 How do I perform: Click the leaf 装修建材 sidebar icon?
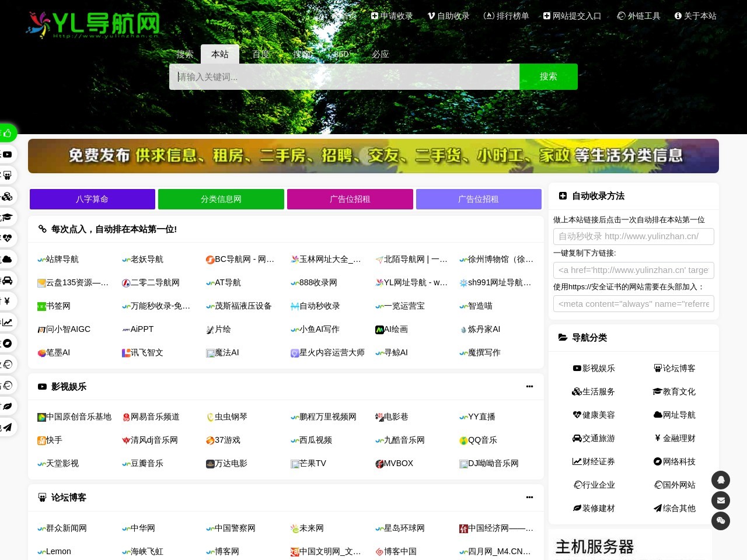pyautogui.click(x=8, y=406)
